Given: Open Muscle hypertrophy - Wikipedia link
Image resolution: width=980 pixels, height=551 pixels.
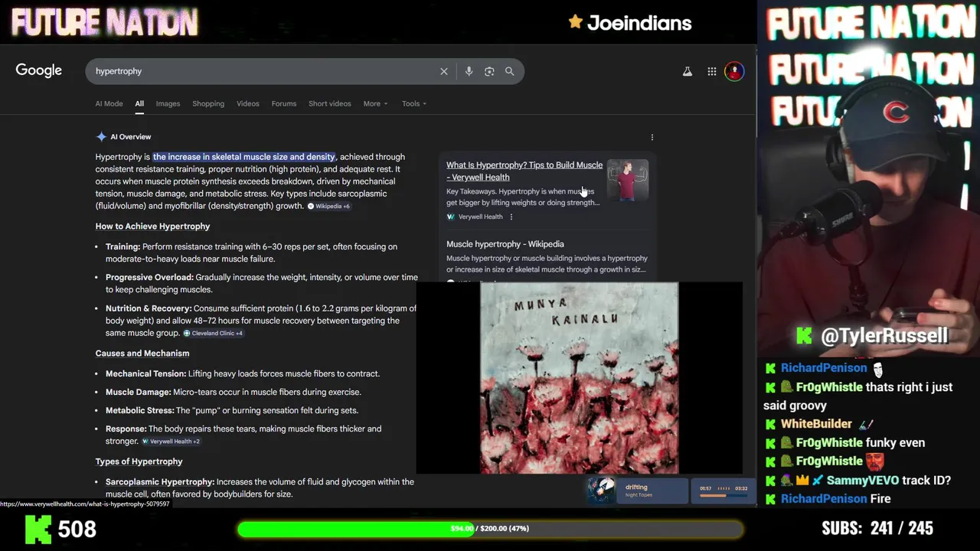Looking at the screenshot, I should pyautogui.click(x=505, y=244).
